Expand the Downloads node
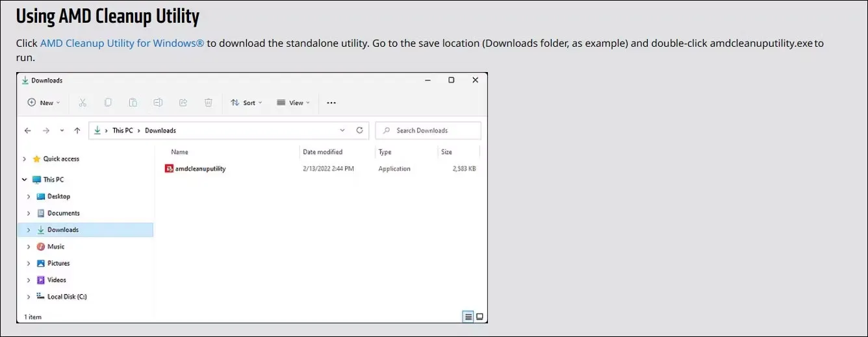 pos(29,230)
